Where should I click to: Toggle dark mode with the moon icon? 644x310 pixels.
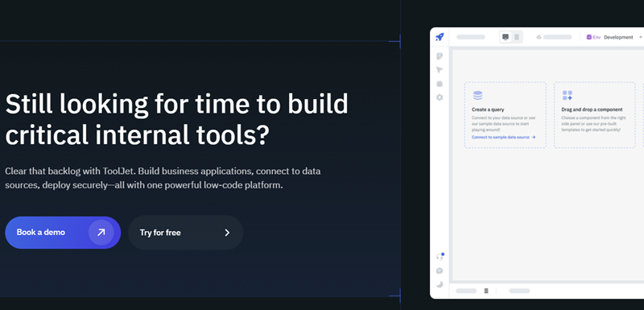point(440,284)
